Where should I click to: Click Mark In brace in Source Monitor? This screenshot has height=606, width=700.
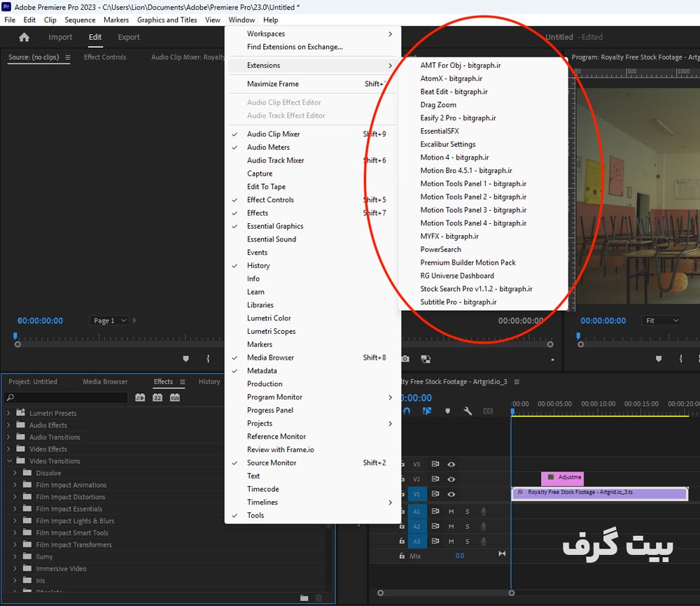click(x=208, y=358)
